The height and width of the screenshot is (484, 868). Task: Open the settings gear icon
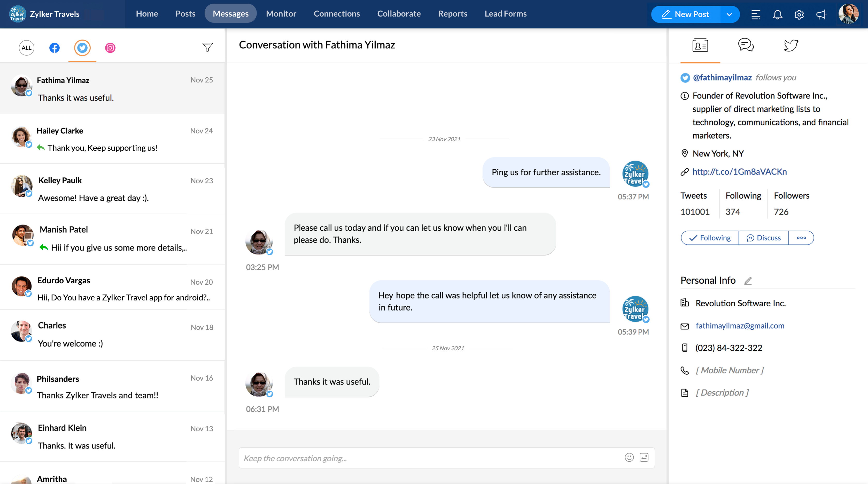(799, 14)
